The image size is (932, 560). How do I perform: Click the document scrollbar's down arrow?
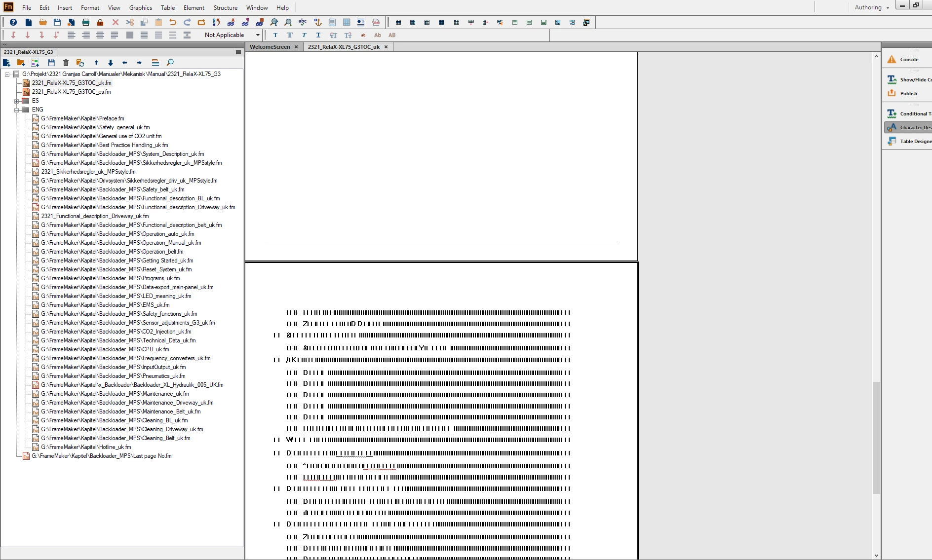click(876, 555)
